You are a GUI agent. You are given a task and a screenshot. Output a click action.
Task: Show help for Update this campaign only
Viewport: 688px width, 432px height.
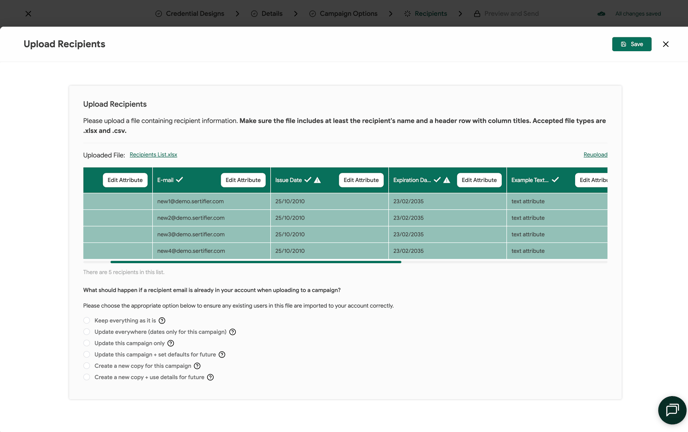tap(171, 343)
